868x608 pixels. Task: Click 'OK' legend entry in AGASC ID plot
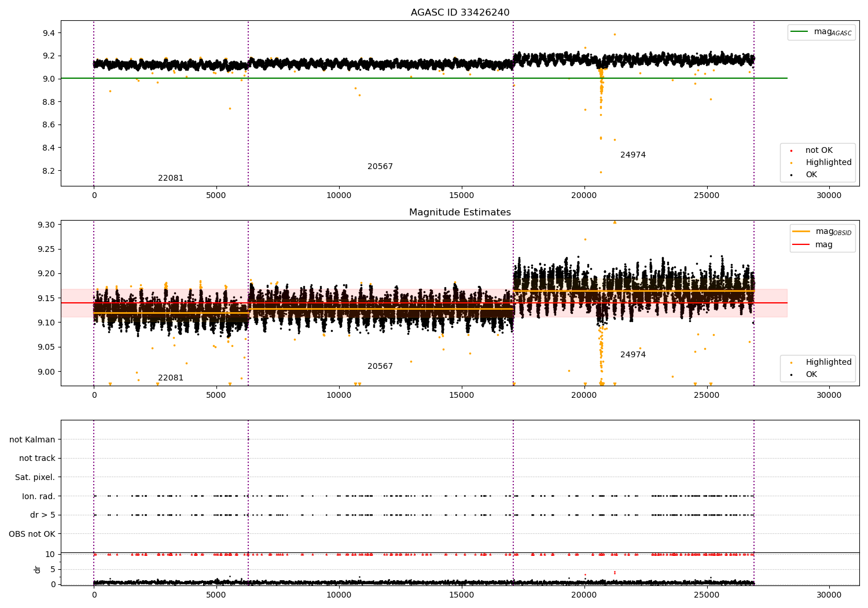coord(811,175)
